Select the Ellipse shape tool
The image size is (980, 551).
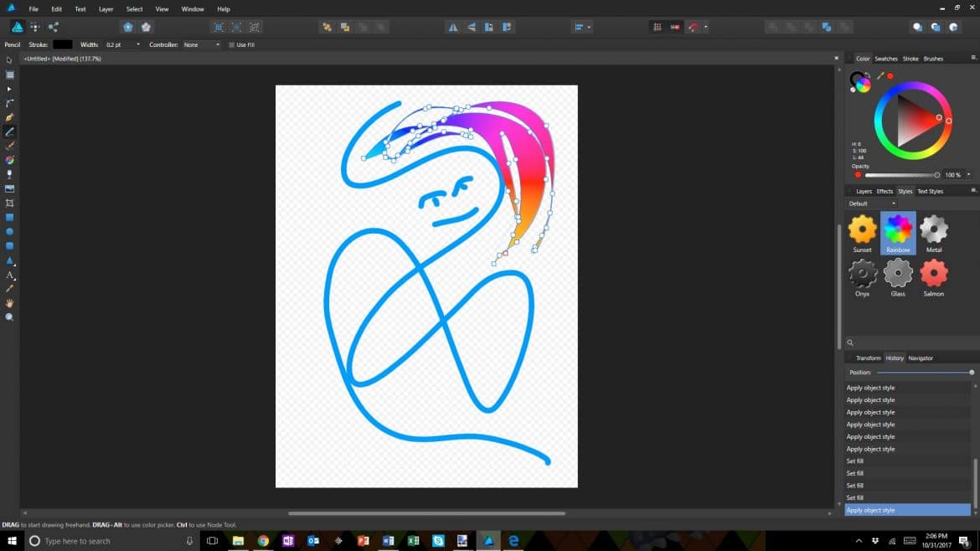[10, 232]
